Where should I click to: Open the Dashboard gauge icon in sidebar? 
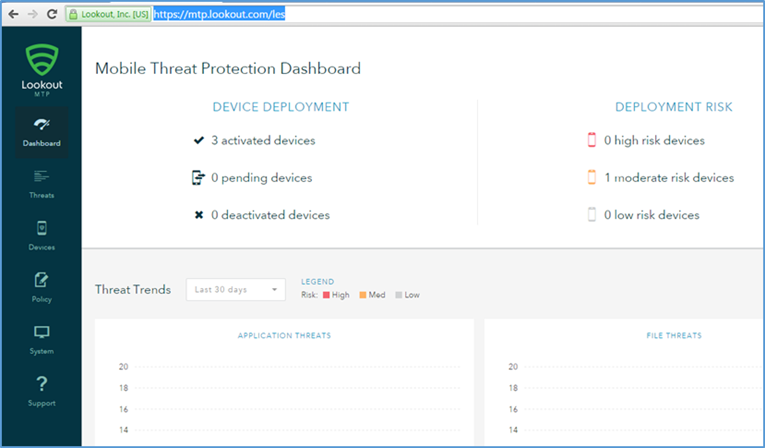click(41, 124)
